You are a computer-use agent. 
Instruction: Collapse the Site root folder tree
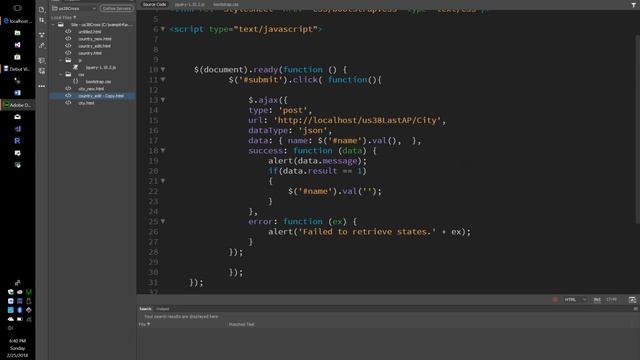tap(53, 24)
